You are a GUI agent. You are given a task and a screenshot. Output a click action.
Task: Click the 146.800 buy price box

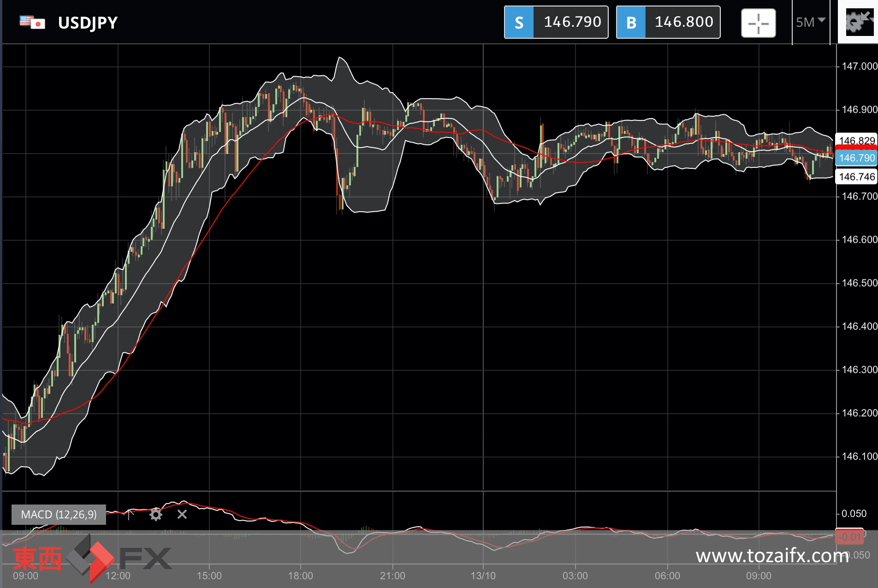[683, 22]
